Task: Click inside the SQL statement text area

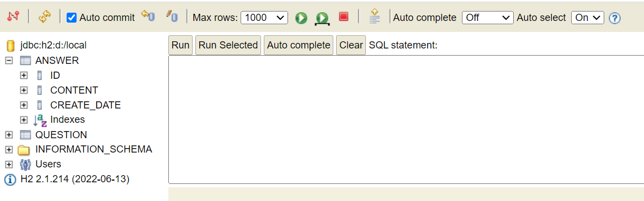Action: 406,119
